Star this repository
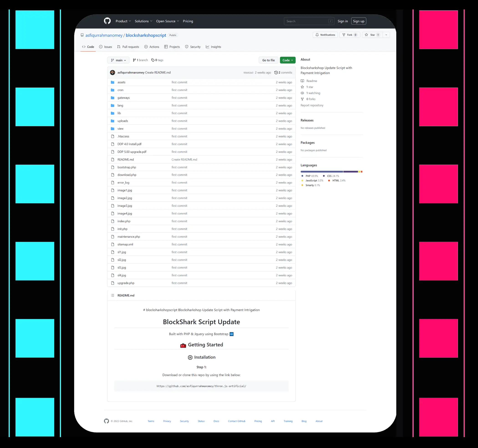The height and width of the screenshot is (448, 478). click(x=371, y=35)
